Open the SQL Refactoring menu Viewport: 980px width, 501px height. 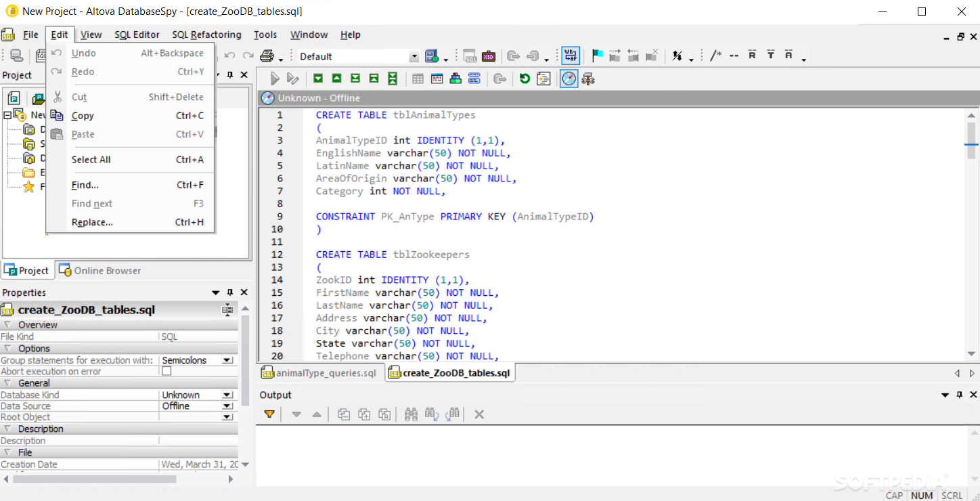tap(206, 35)
